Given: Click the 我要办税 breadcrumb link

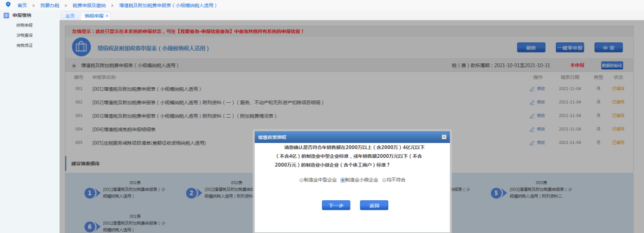Looking at the screenshot, I should pyautogui.click(x=49, y=5).
